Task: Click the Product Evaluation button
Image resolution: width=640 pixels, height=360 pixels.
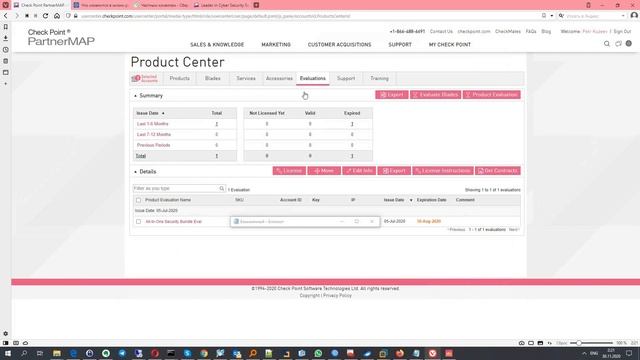Action: [491, 95]
